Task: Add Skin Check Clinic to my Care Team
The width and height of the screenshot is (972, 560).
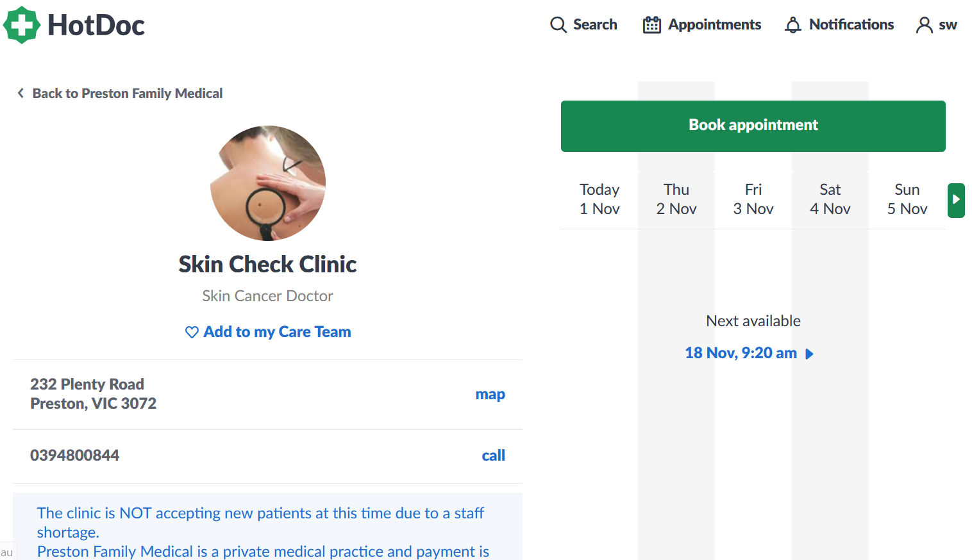Action: tap(278, 332)
